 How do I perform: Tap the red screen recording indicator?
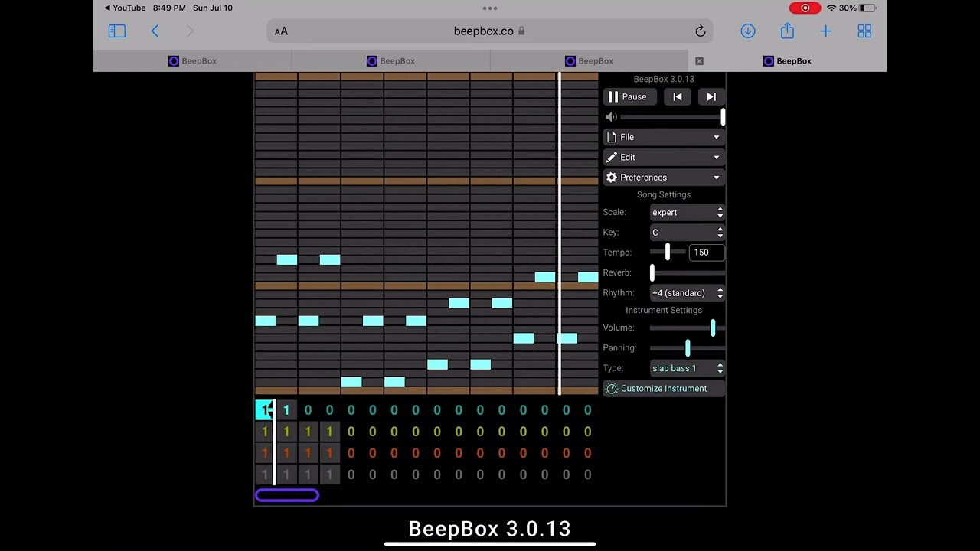[805, 8]
